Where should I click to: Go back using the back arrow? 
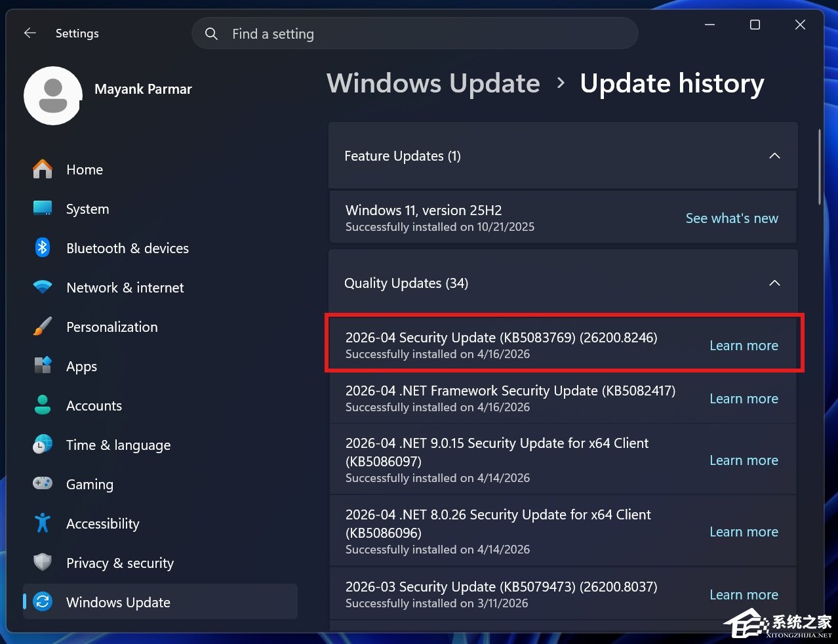30,33
